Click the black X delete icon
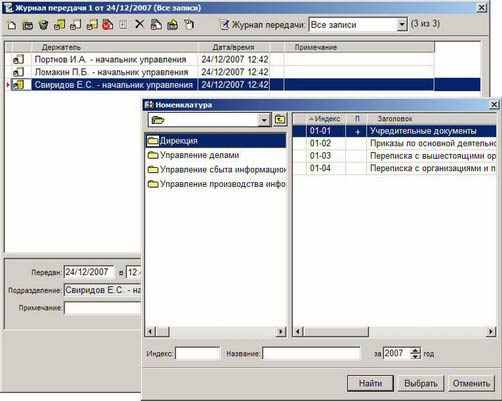This screenshot has height=401, width=502. coord(140,24)
